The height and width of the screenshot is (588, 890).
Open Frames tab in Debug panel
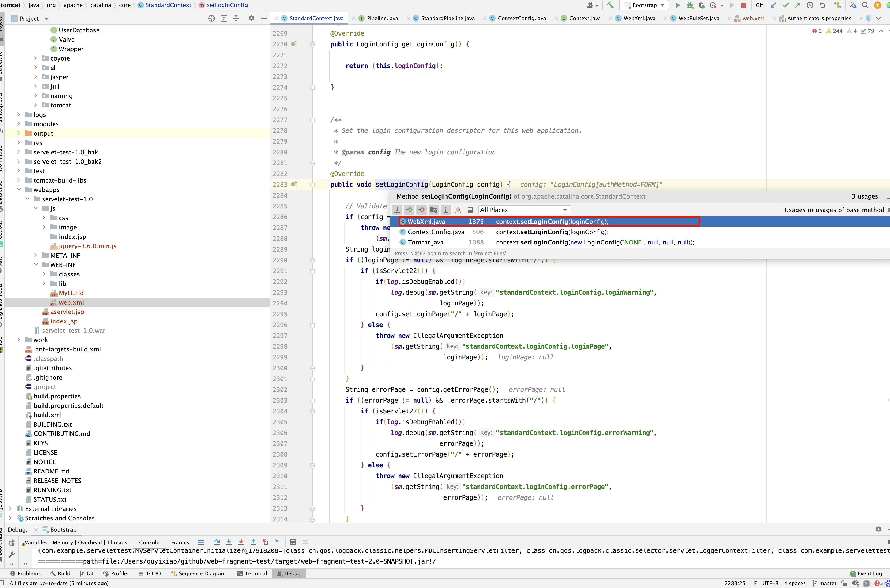pyautogui.click(x=180, y=543)
